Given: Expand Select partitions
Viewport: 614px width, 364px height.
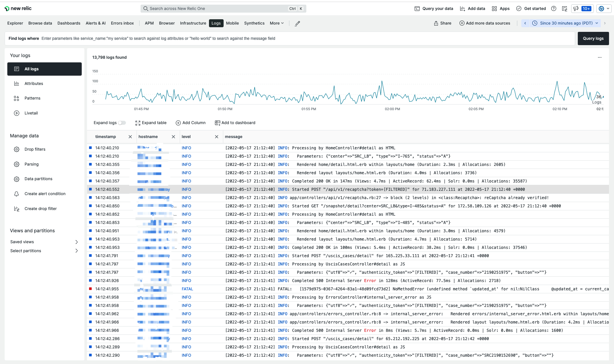Looking at the screenshot, I should (x=45, y=251).
